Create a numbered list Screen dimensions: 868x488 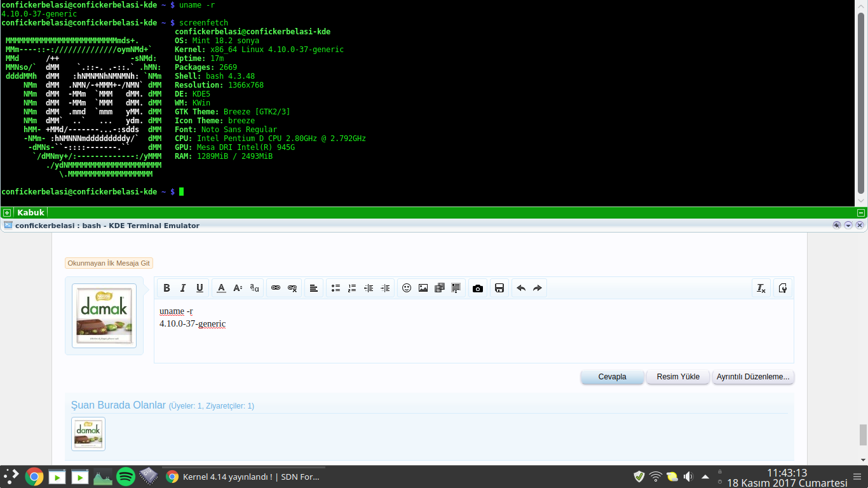pos(352,288)
